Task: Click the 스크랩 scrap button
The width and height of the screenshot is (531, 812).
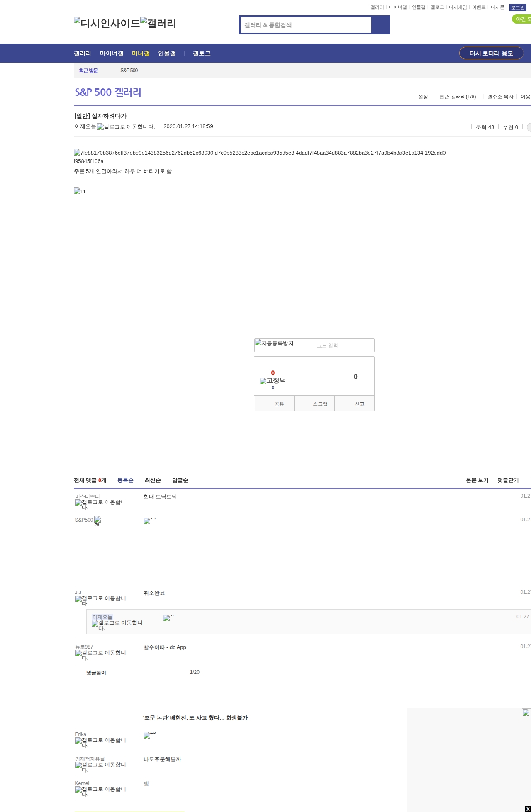Action: 314,404
